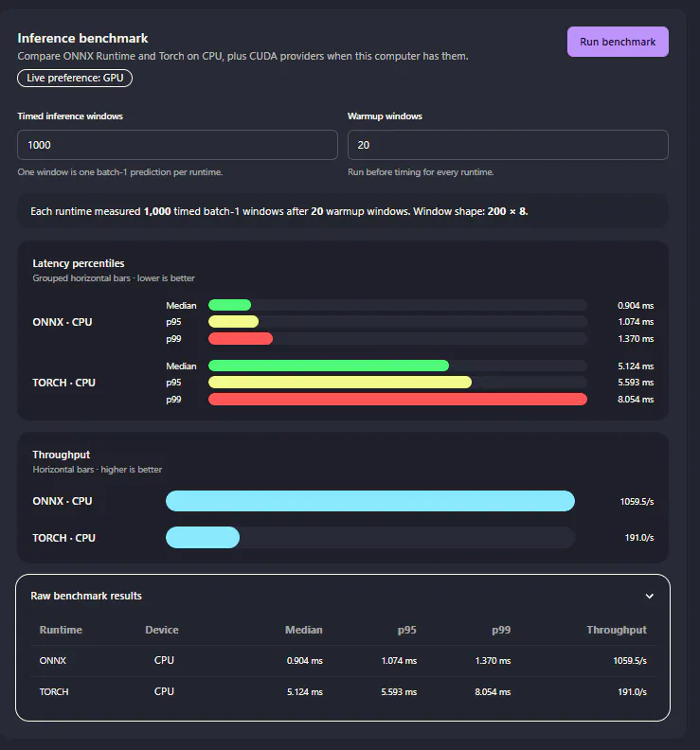Image resolution: width=700 pixels, height=750 pixels.
Task: Click the 1.074 ms cell in results table
Action: point(399,661)
